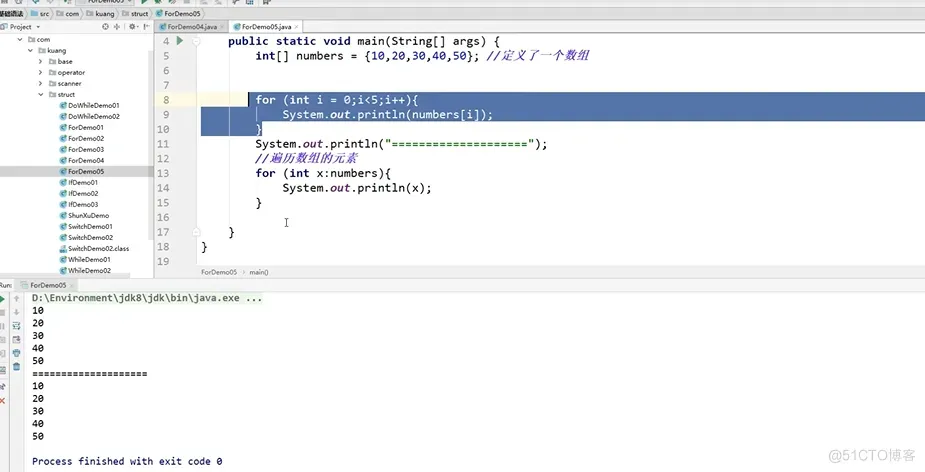Viewport: 925px width, 472px height.
Task: Click the src breadcrumb in navigation bar
Action: tap(40, 14)
